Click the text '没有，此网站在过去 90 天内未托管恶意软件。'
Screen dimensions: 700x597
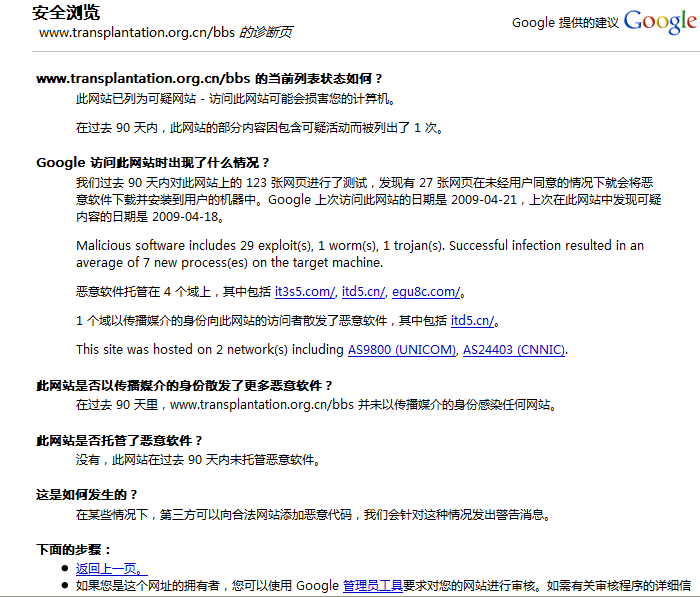click(198, 459)
